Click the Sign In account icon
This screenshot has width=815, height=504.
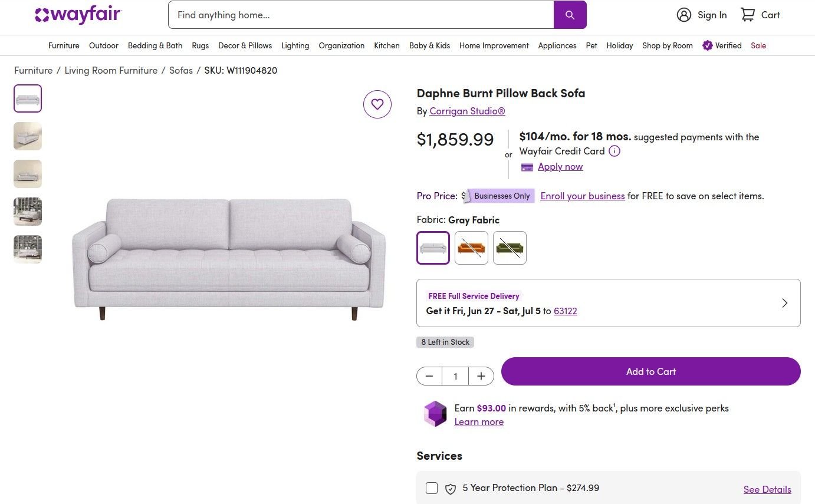tap(684, 15)
